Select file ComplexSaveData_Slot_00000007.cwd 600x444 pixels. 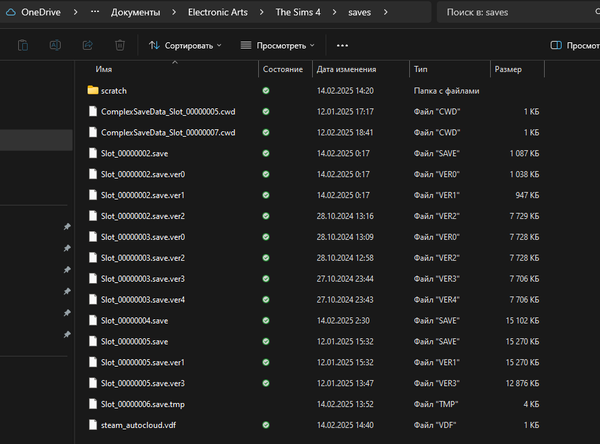[x=168, y=132]
